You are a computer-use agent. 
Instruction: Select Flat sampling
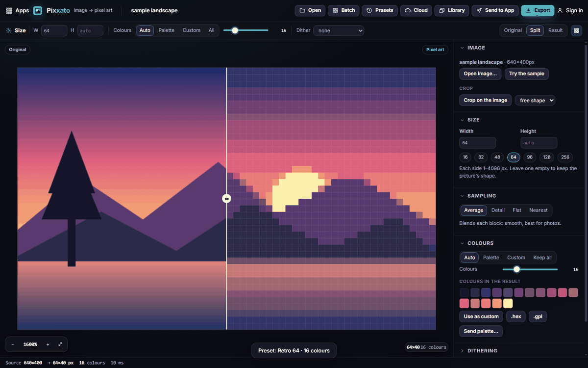pos(517,210)
